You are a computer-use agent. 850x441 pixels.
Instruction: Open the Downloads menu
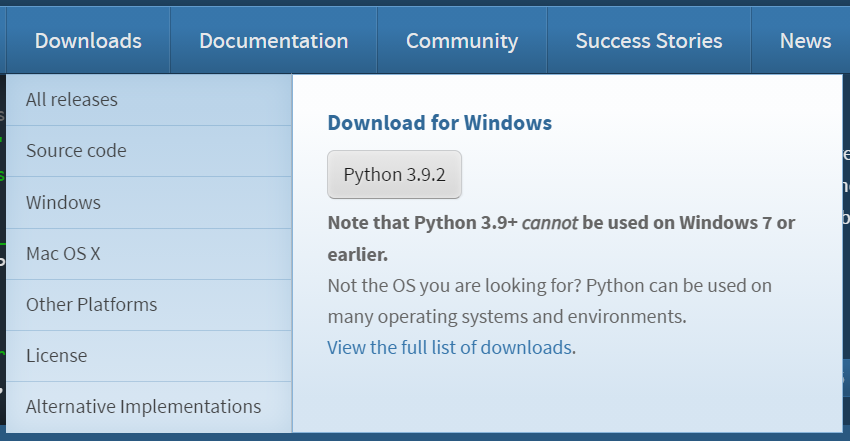coord(88,41)
